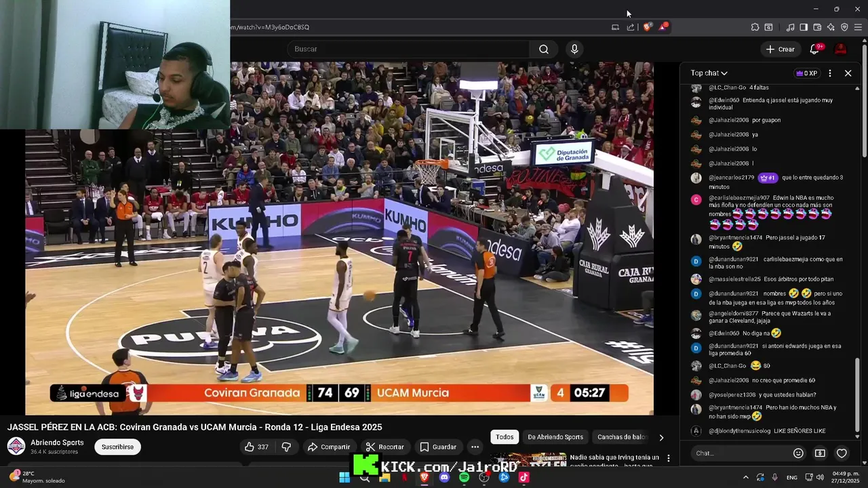This screenshot has width=868, height=488.
Task: Open the emoji picker in chat box
Action: (798, 453)
